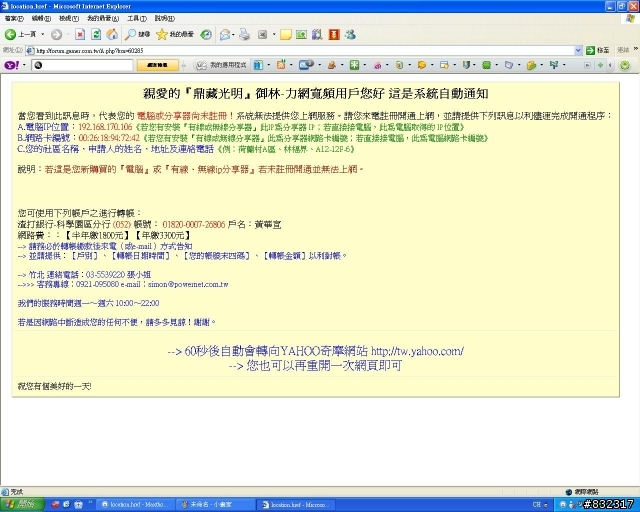This screenshot has height=512, width=640.
Task: Open the Mail envelope icon
Action: click(x=224, y=35)
